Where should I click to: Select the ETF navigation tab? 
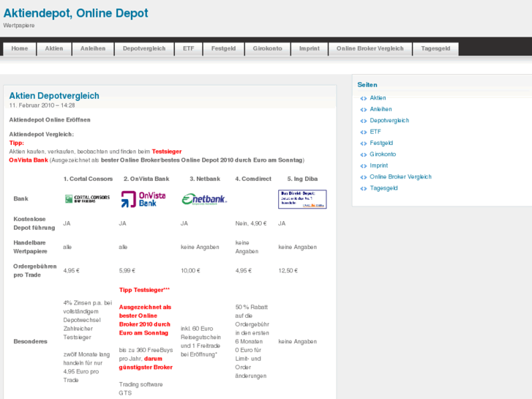[189, 48]
